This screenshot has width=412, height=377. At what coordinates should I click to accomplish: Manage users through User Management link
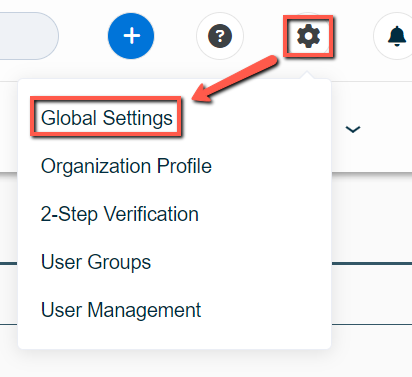pos(121,310)
